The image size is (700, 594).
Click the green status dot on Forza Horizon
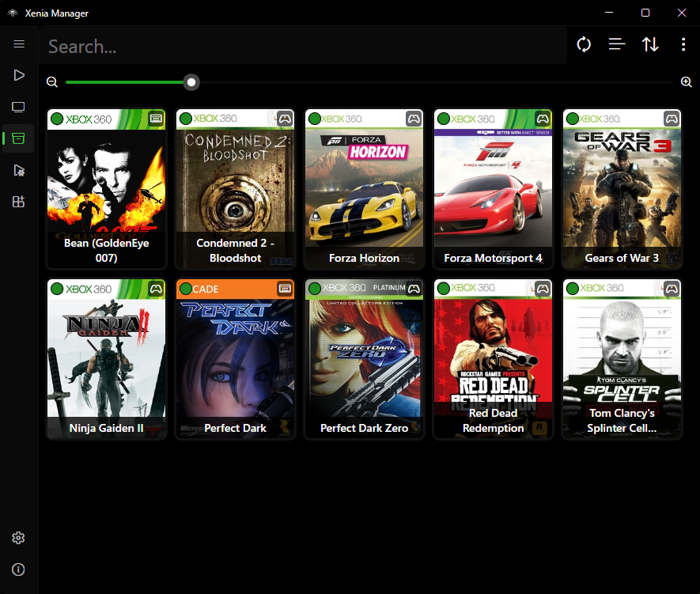point(315,119)
